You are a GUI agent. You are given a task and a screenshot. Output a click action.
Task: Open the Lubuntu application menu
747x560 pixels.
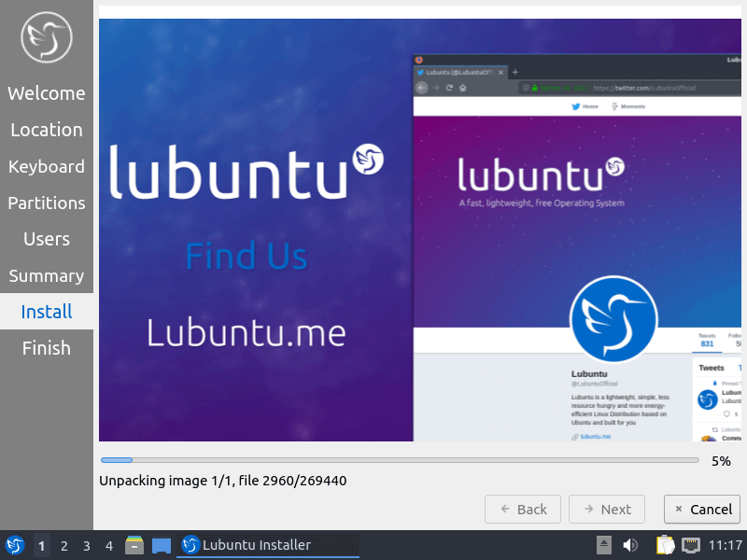(x=13, y=544)
